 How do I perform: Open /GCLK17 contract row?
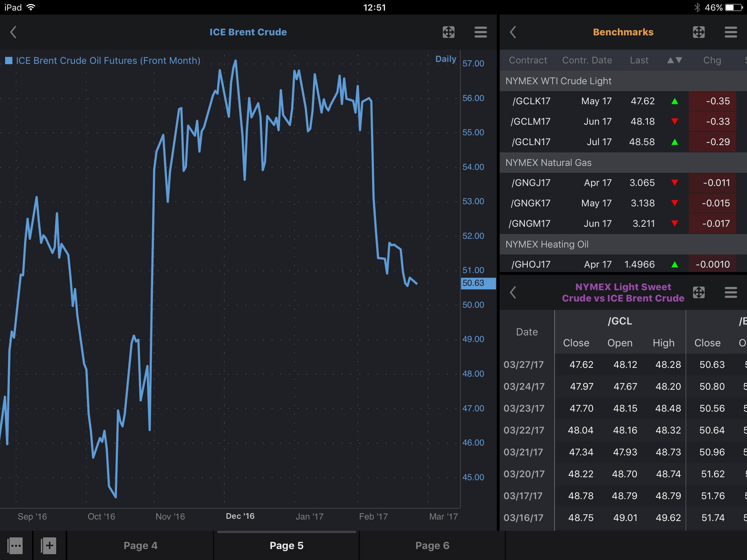pos(623,101)
